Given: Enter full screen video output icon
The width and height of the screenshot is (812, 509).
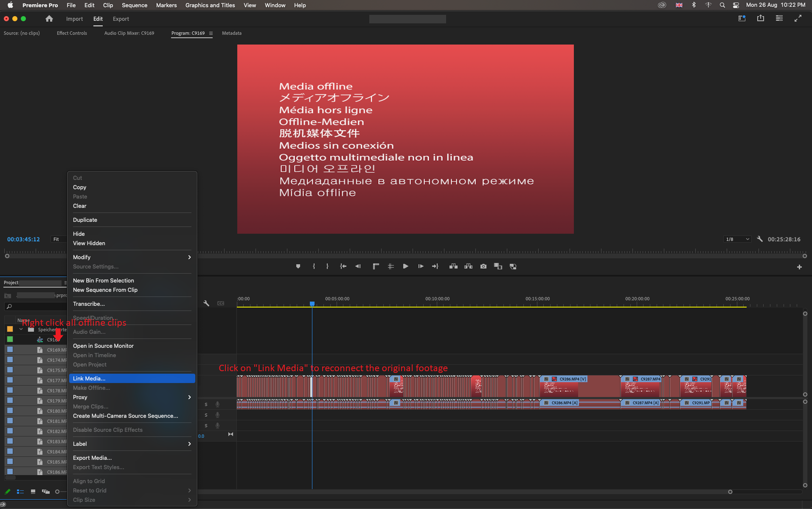Looking at the screenshot, I should point(798,18).
